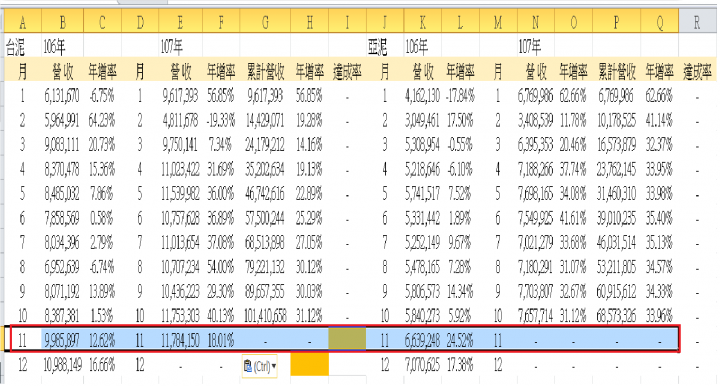
Task: Click cell with value 9,083,111
Action: pos(62,145)
